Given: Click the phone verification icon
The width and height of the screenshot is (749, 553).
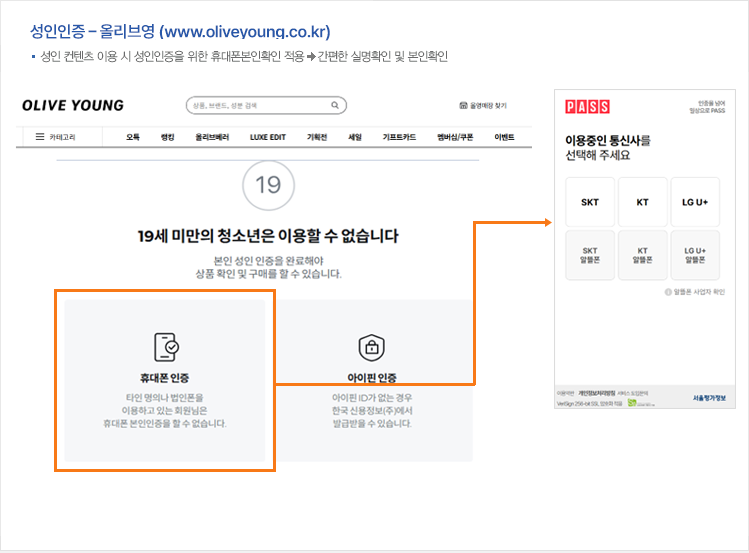Looking at the screenshot, I should click(x=166, y=347).
